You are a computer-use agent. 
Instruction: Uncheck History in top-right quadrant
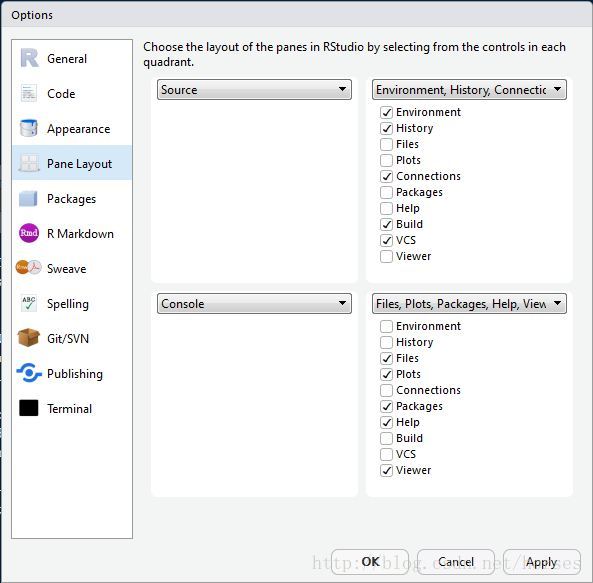[x=386, y=128]
